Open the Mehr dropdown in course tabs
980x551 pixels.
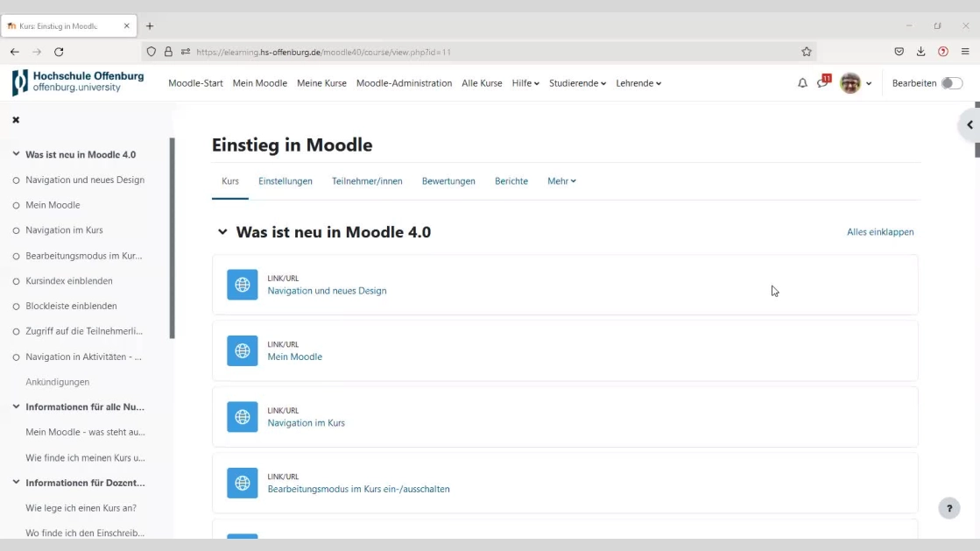click(561, 181)
